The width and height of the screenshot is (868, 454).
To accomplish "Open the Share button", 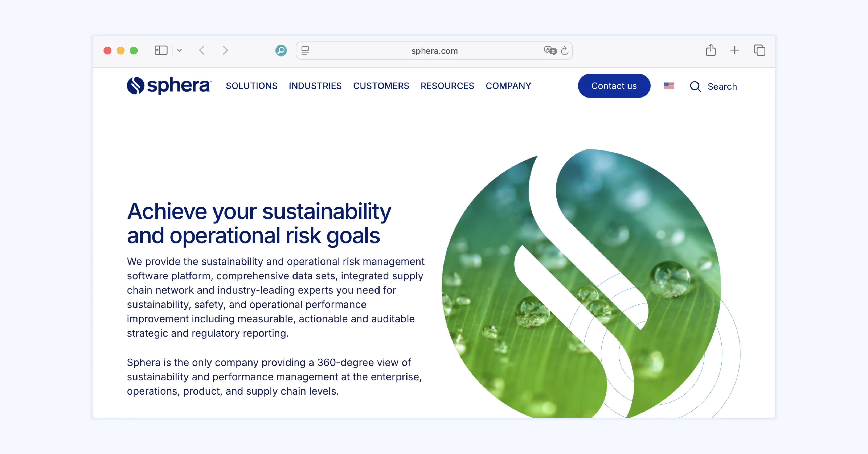I will 711,50.
